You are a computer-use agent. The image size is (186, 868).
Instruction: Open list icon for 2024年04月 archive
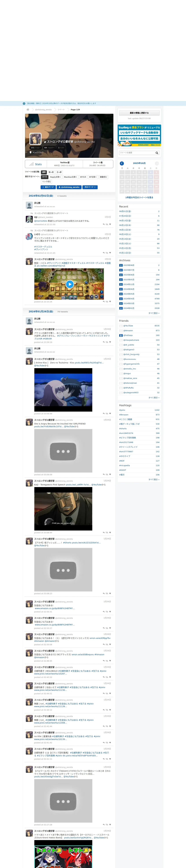click(121, 299)
